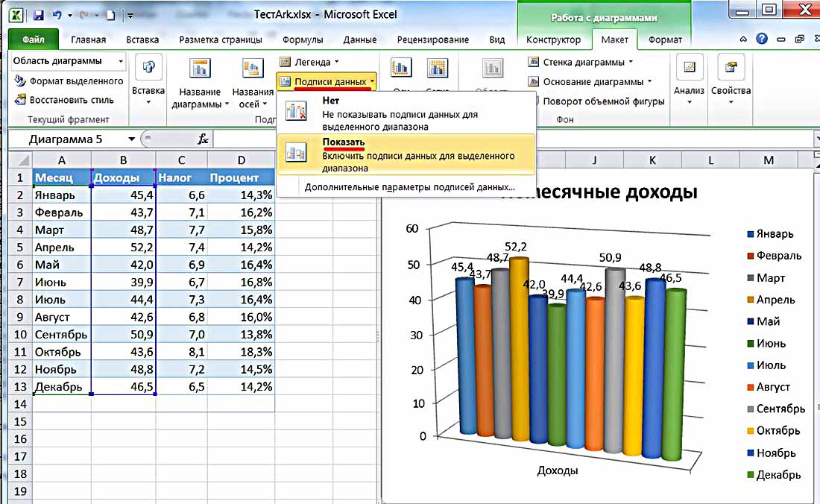Click the Название диаграммы chart title icon
Screen dimensions: 820x504
(200, 69)
